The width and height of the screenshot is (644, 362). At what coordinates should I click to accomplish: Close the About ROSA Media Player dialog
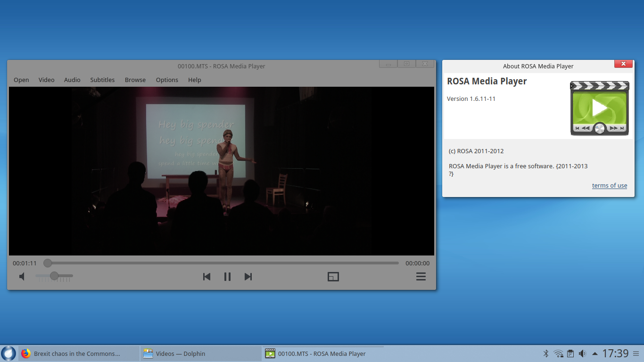point(623,64)
